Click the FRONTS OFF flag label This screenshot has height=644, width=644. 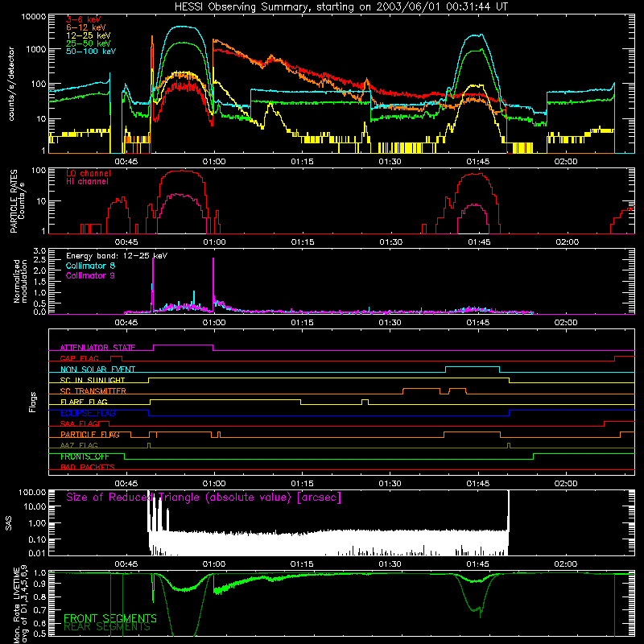tap(85, 456)
